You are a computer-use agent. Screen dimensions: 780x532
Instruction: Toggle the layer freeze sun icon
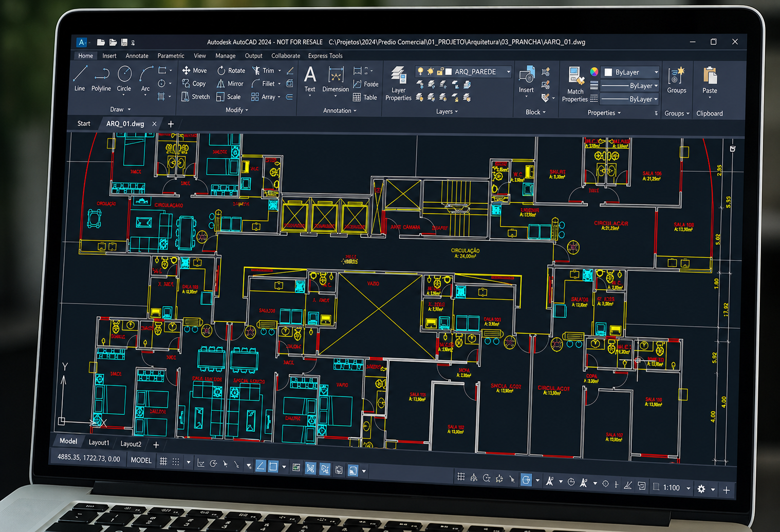pos(430,71)
